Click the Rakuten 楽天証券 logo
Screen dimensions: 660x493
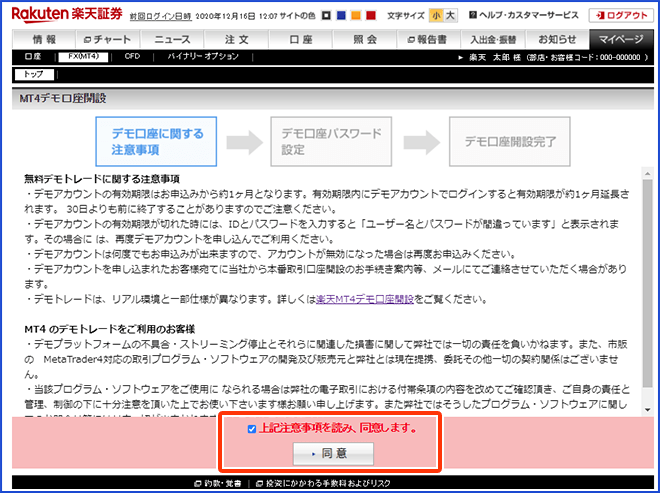(67, 15)
